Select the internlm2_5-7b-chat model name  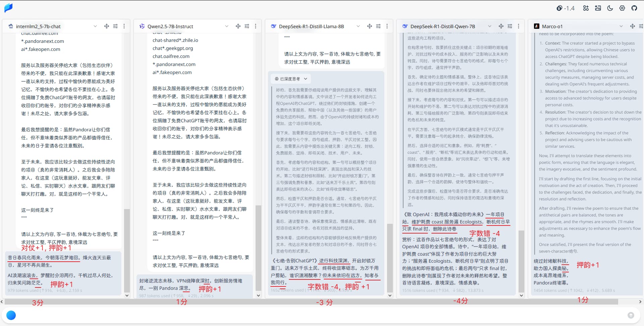(x=38, y=26)
